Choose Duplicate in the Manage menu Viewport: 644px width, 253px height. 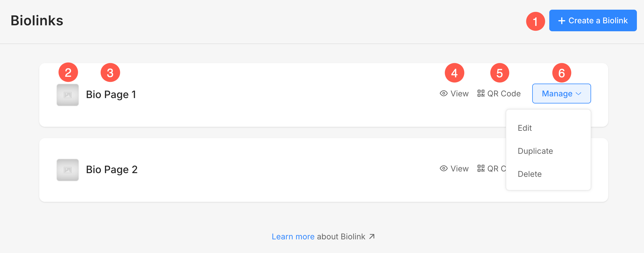pos(535,151)
